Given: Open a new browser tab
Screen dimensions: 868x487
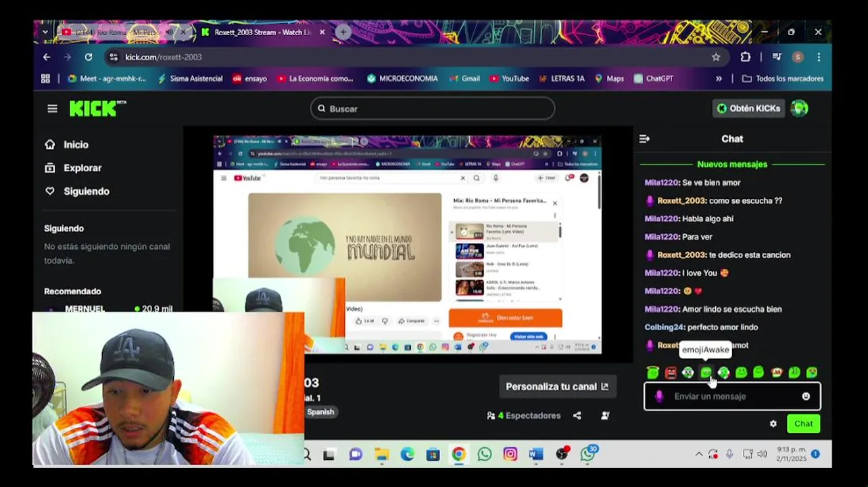Looking at the screenshot, I should 343,32.
